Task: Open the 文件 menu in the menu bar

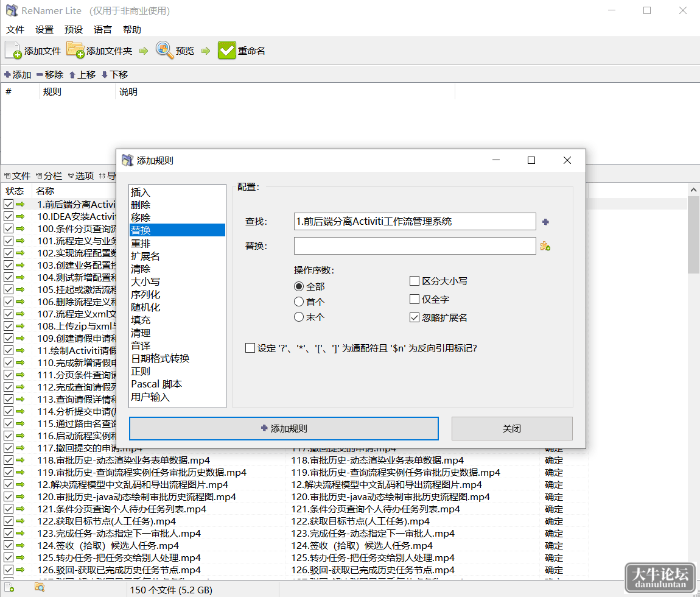Action: [15, 29]
